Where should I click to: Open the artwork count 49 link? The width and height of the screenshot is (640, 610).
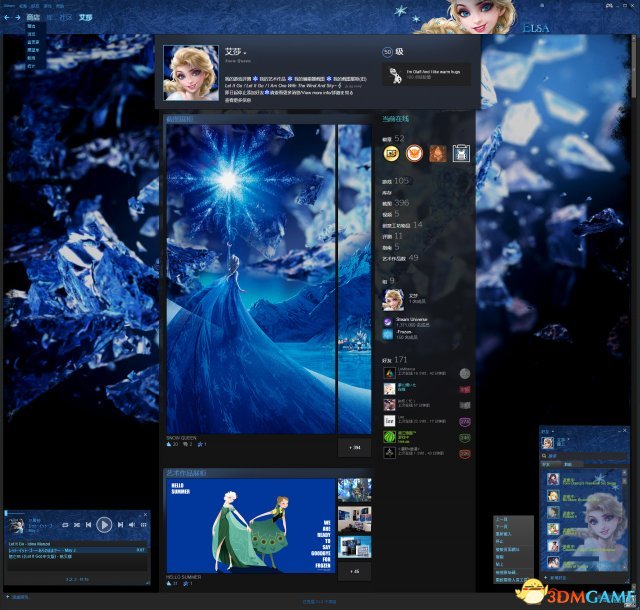pyautogui.click(x=400, y=258)
